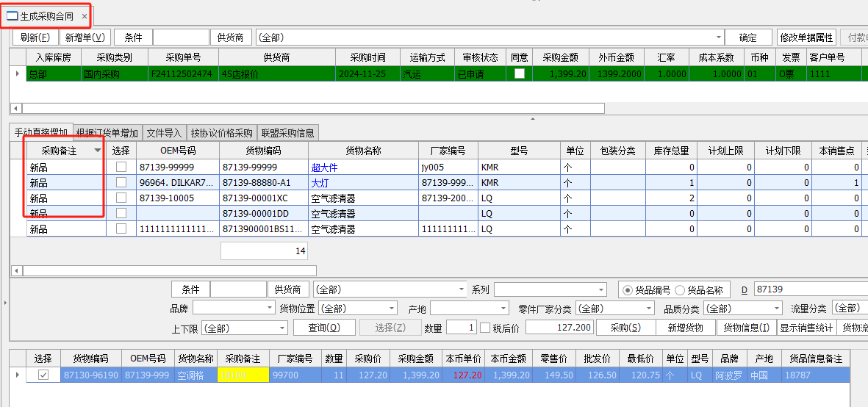Image resolution: width=868 pixels, height=407 pixels.
Task: Click the price field showing 127.200
Action: click(559, 328)
